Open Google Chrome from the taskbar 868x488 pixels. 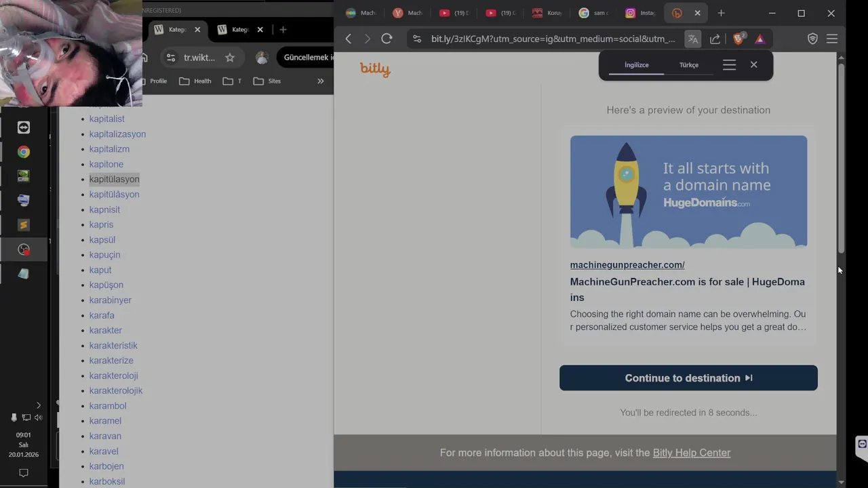point(24,152)
